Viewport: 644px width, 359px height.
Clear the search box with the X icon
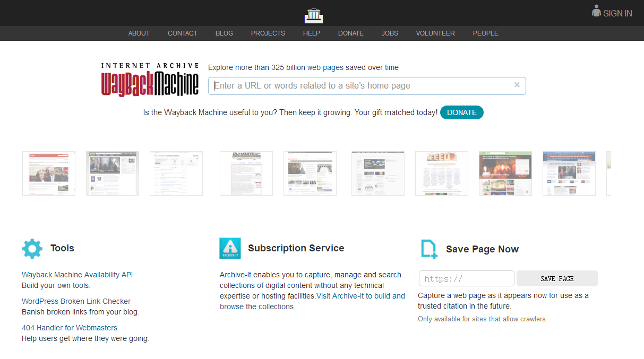517,85
